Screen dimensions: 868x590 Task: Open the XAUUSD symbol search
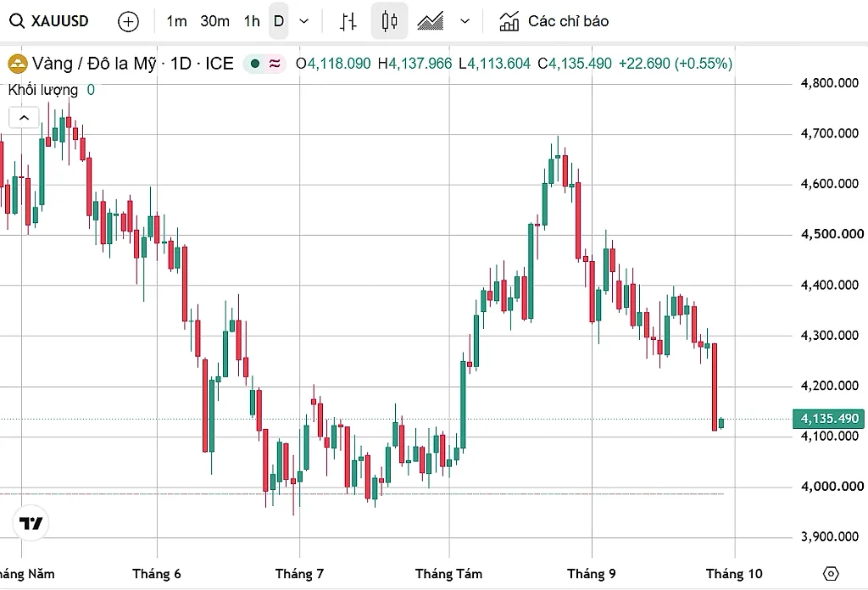49,21
